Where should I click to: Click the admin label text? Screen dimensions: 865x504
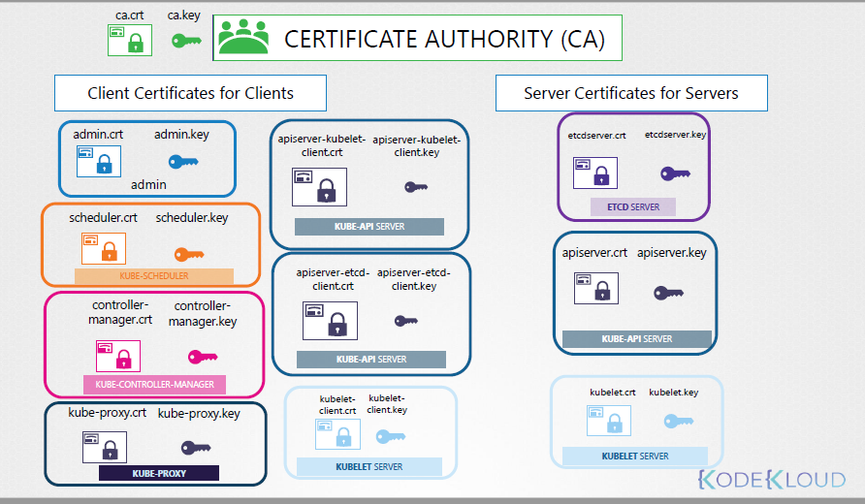(148, 185)
